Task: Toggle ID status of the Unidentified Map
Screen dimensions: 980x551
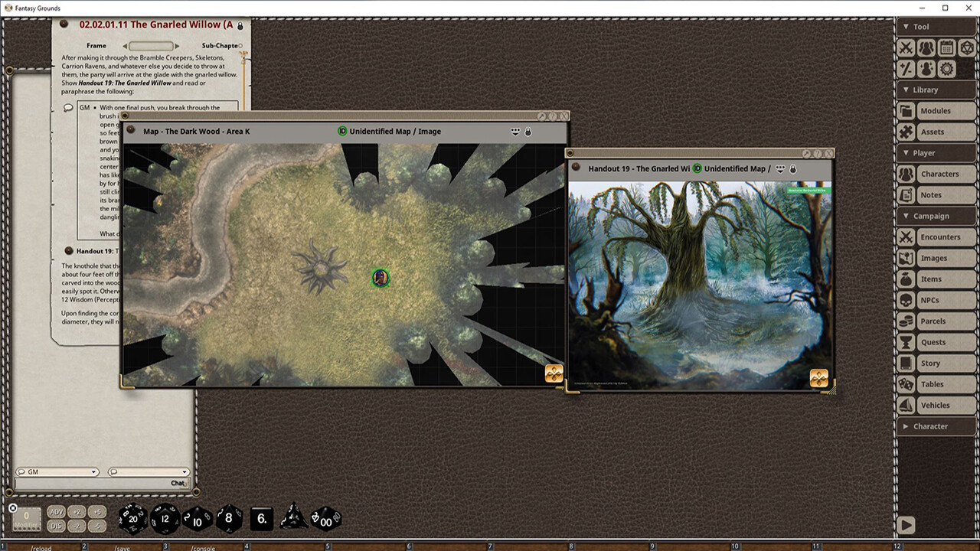Action: pyautogui.click(x=342, y=131)
